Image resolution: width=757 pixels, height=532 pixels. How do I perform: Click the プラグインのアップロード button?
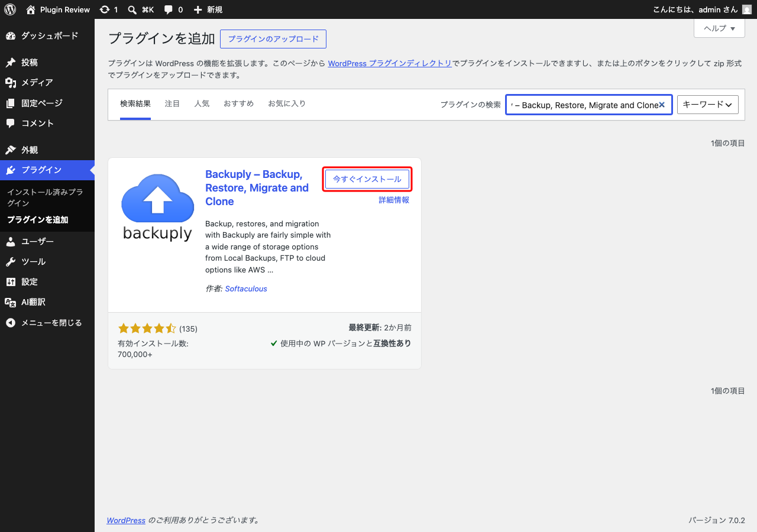click(x=273, y=39)
